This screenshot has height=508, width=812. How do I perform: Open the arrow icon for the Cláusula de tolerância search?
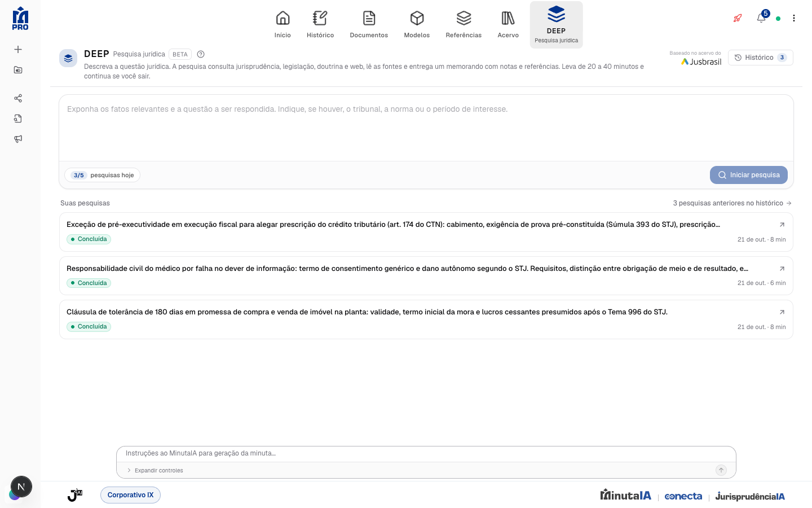click(782, 312)
